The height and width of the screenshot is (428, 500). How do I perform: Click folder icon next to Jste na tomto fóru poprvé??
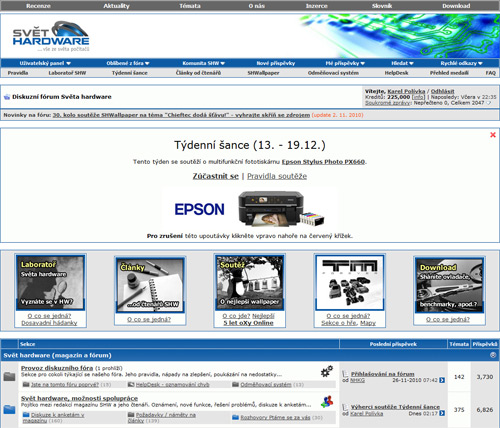(26, 384)
